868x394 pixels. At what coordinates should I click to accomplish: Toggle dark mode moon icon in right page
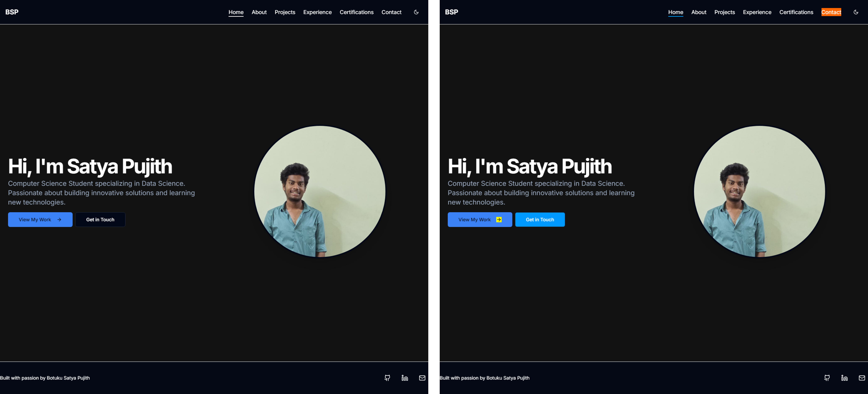tap(856, 12)
